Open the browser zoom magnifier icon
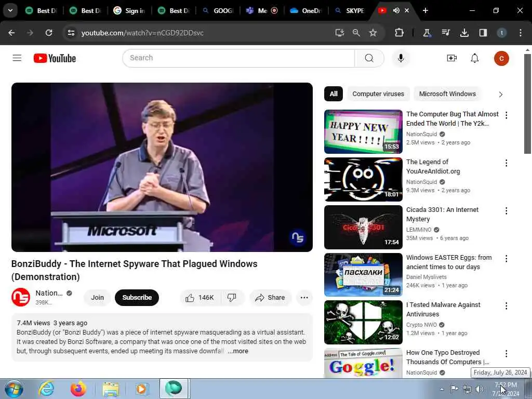Viewport: 532px width, 399px height. (356, 33)
